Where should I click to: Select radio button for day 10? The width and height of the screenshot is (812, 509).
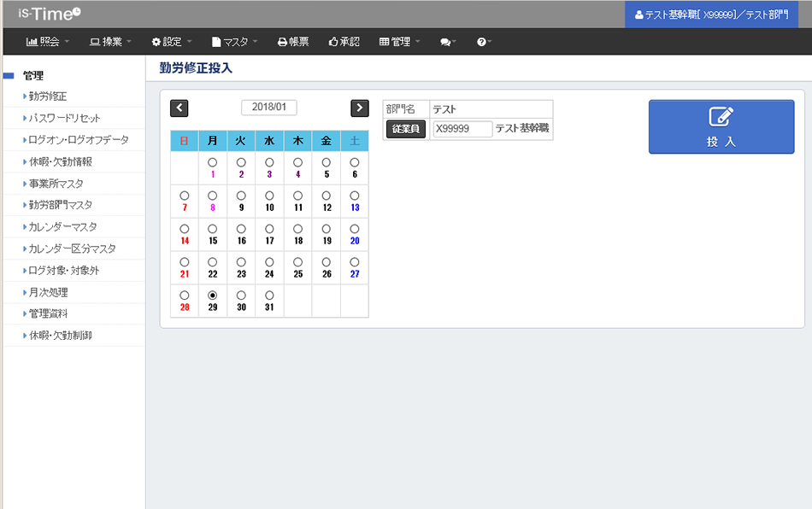point(269,196)
